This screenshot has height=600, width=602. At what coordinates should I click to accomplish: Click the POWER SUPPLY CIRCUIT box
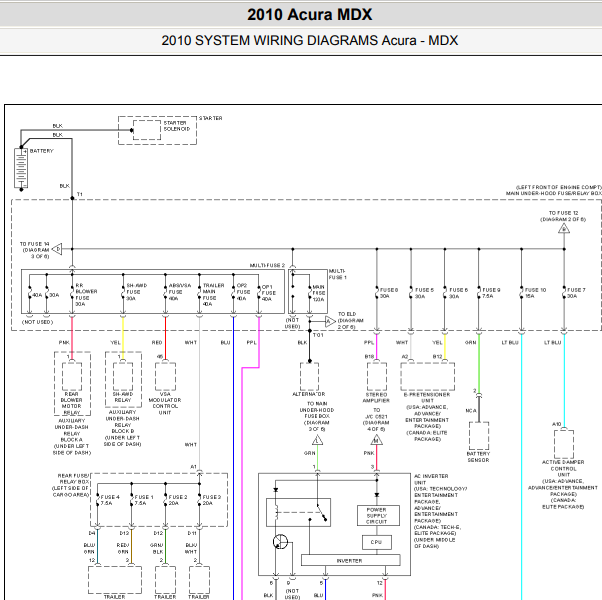click(x=378, y=516)
